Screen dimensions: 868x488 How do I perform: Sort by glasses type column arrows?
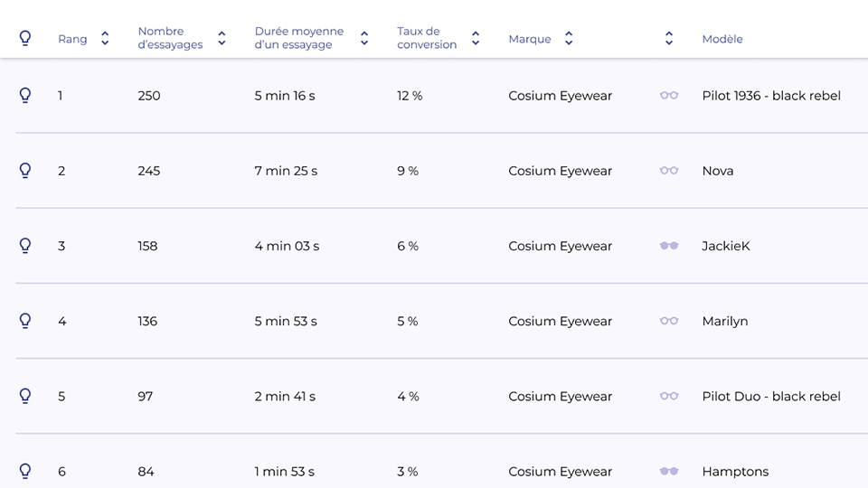click(x=669, y=38)
